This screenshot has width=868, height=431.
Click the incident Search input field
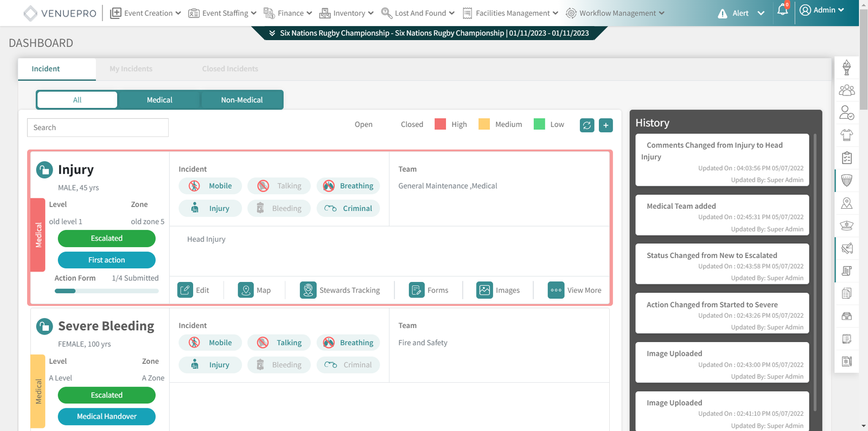pos(98,127)
